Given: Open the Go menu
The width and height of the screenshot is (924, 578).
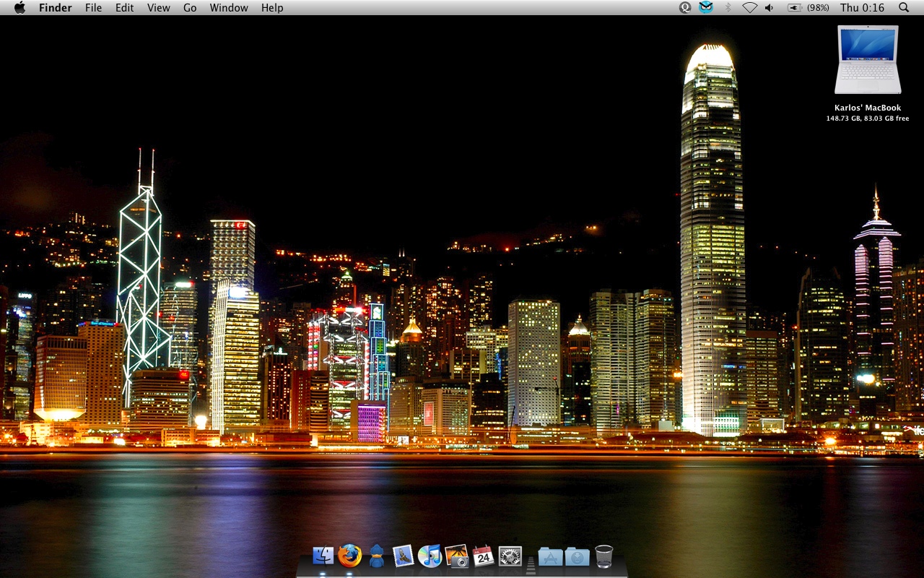Looking at the screenshot, I should [190, 8].
